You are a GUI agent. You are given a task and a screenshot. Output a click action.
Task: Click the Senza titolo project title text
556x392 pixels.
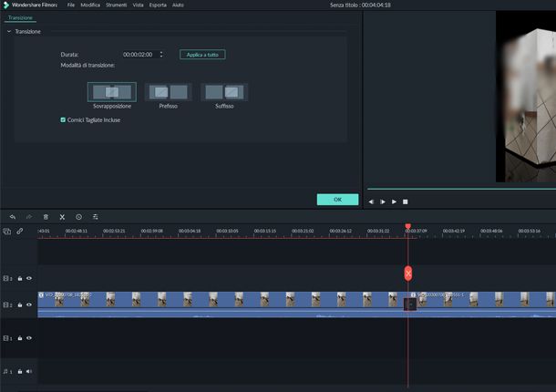360,5
